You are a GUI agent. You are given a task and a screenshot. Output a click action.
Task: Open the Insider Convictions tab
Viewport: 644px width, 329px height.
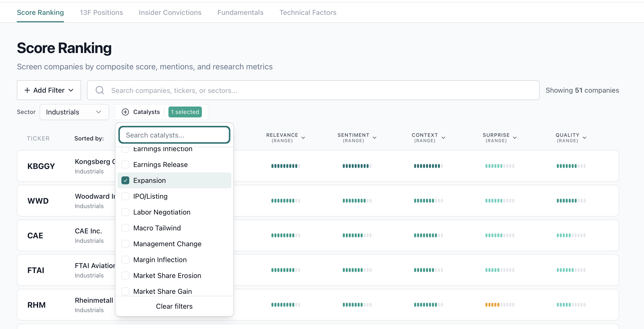point(170,12)
